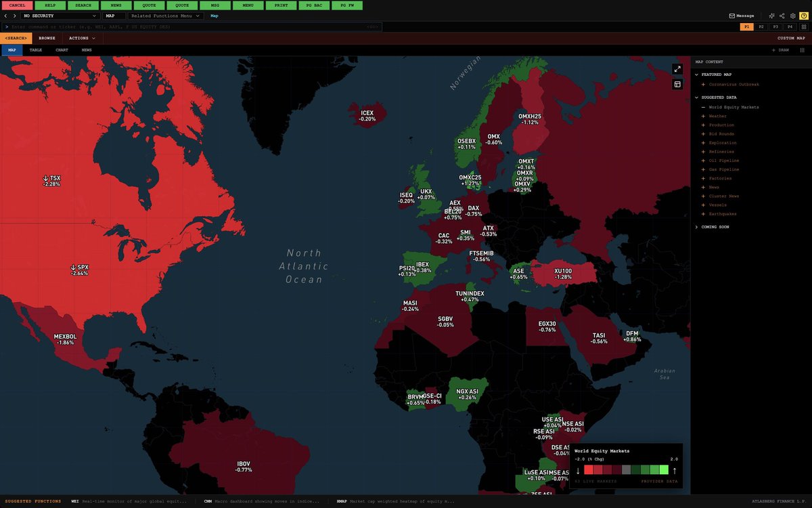Viewport: 812px width, 508px height.
Task: Remove World Equity Markets with minus icon
Action: click(703, 107)
